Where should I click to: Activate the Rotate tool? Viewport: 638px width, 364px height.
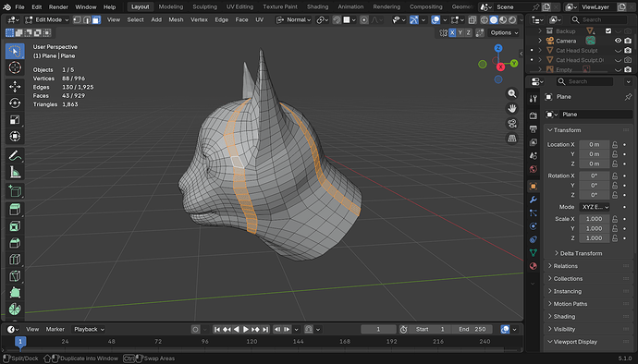coord(15,103)
